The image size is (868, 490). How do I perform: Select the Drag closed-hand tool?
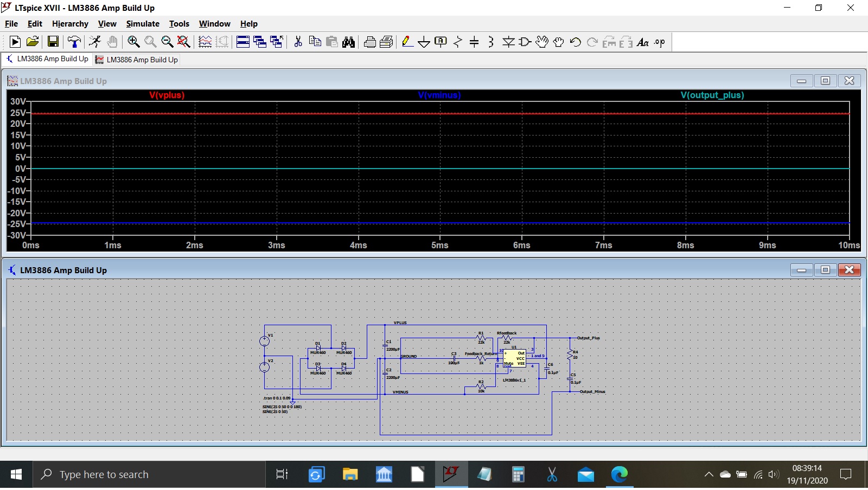point(558,42)
